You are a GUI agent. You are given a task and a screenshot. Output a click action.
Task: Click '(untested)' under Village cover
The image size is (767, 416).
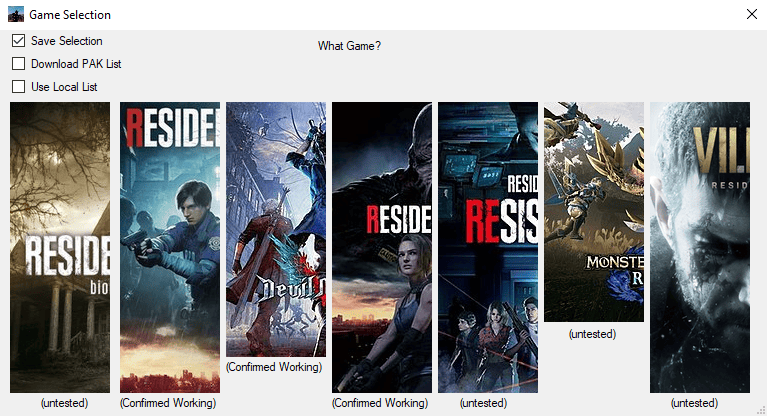click(x=695, y=403)
